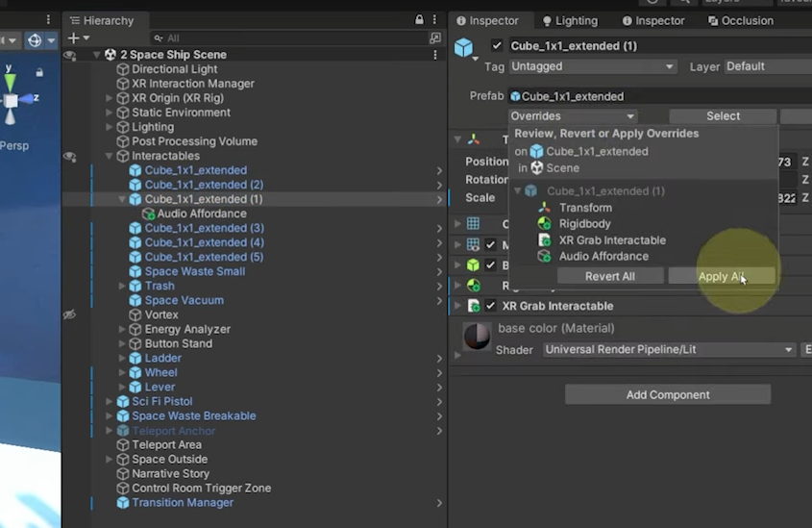Toggle active checkbox for Cube_1x1_extended (1)

pos(497,45)
